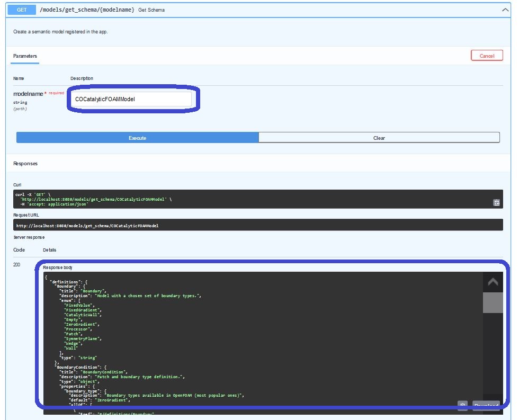Click the 'Description' column header
This screenshot has width=519, height=420.
click(x=82, y=78)
